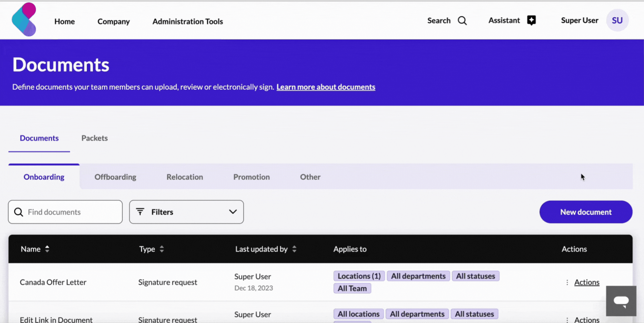The image size is (644, 323).
Task: Click the Search label in header
Action: pyautogui.click(x=439, y=20)
